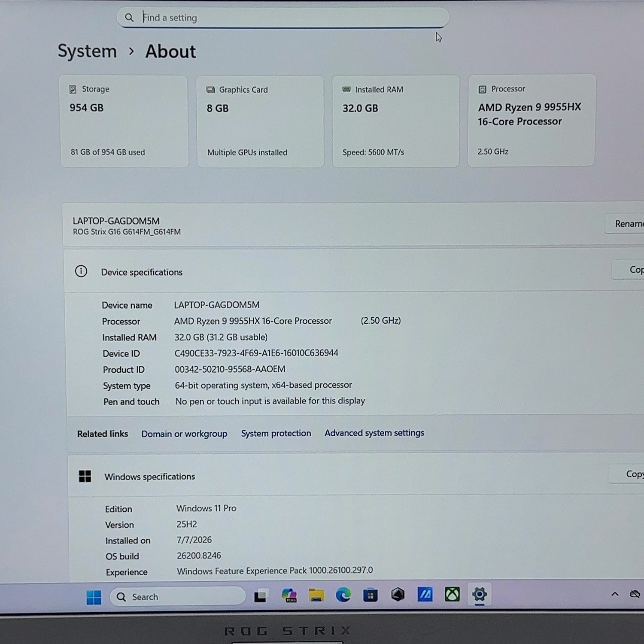
Task: Open the Storage info card
Action: (124, 121)
